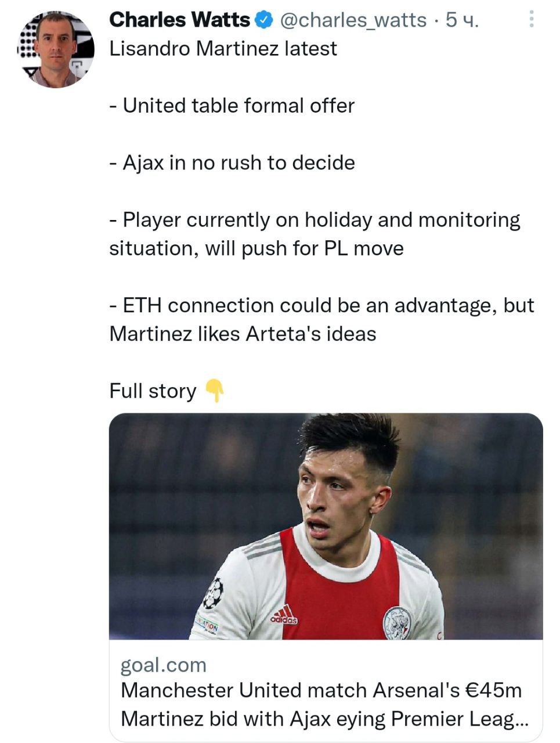Open the Charles Watts display name
Screen dimensions: 560x743
pos(179,20)
